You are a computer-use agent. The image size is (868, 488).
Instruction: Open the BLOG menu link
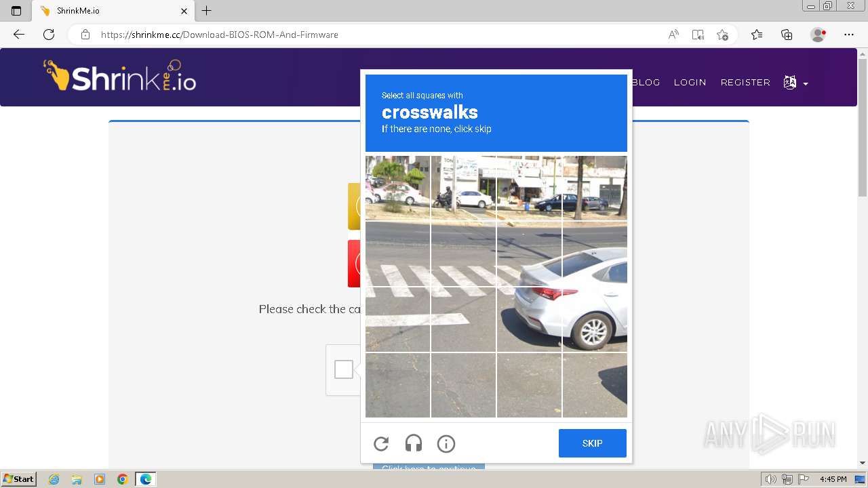[x=646, y=83]
